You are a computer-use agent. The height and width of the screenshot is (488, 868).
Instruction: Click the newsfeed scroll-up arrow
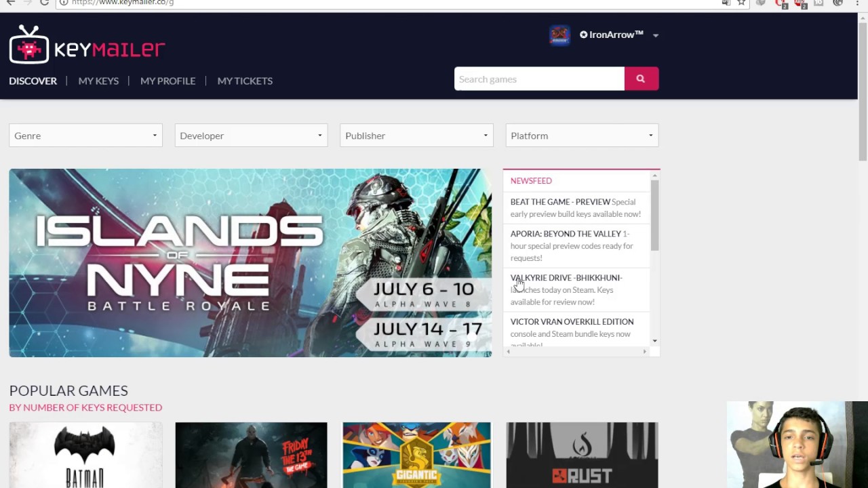coord(654,176)
